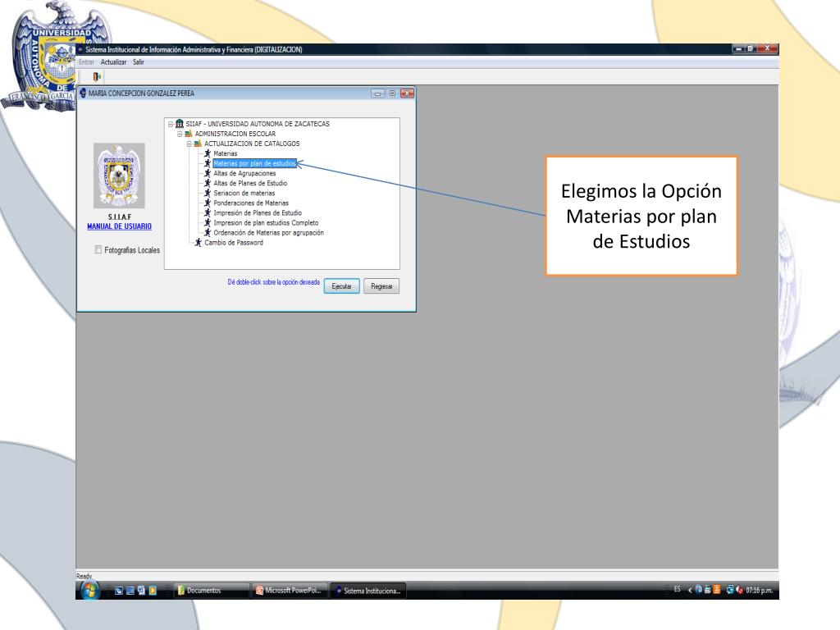This screenshot has width=840, height=630.
Task: Click the network computers tray icon
Action: click(730, 590)
